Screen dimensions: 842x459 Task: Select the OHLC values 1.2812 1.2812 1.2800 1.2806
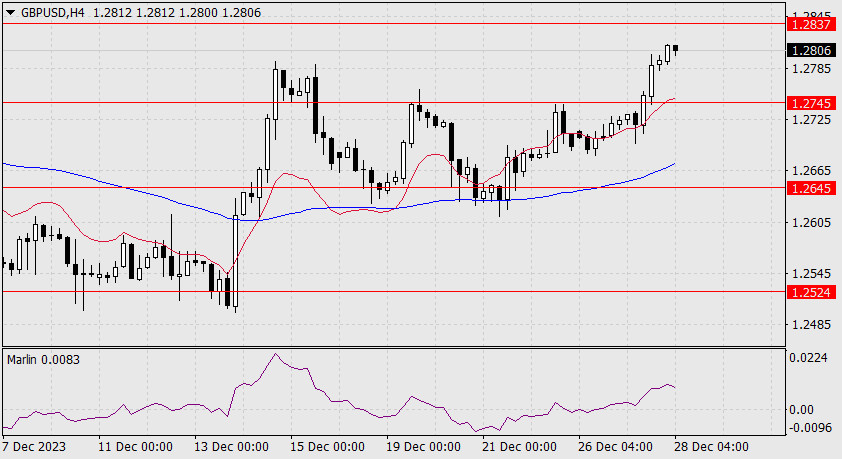(177, 12)
